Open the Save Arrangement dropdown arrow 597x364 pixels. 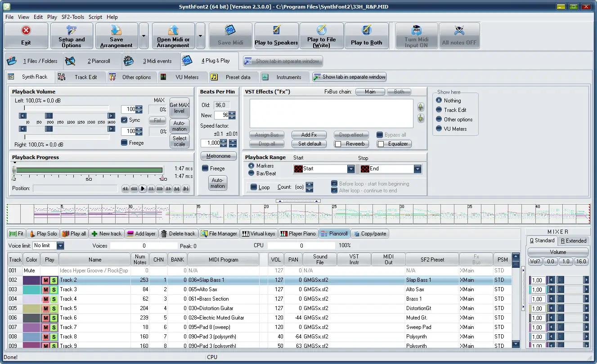tap(144, 36)
